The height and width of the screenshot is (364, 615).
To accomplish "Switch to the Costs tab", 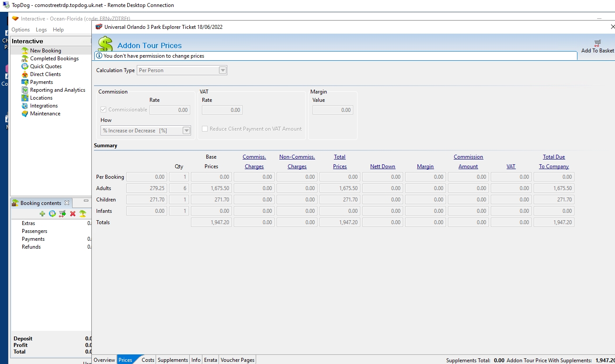I will 148,360.
